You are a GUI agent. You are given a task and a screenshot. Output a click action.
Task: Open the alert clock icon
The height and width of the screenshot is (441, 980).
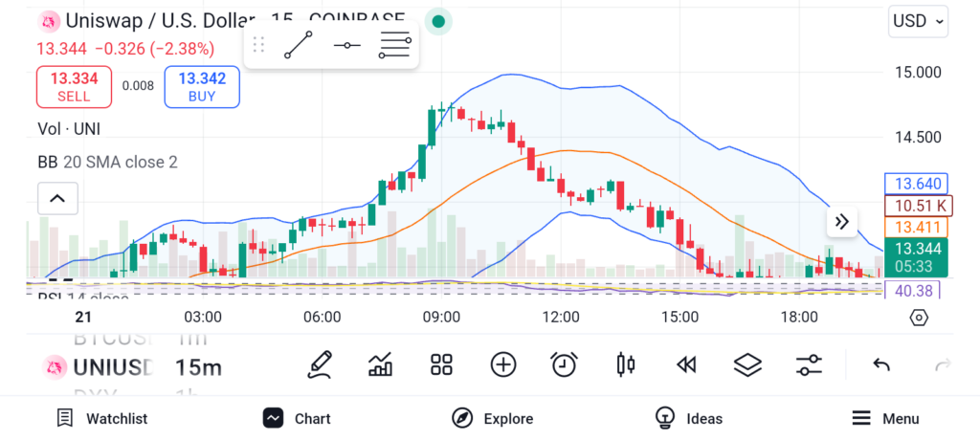point(564,364)
